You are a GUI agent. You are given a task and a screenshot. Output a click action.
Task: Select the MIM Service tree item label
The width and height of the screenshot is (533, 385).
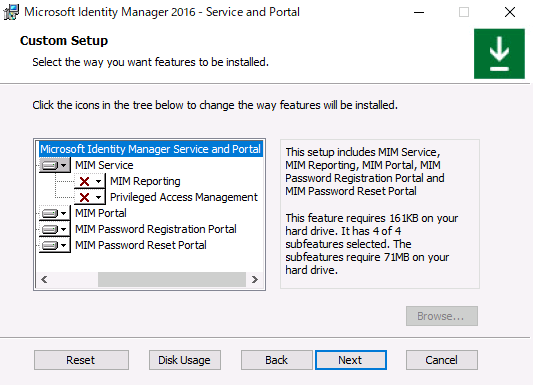[104, 165]
